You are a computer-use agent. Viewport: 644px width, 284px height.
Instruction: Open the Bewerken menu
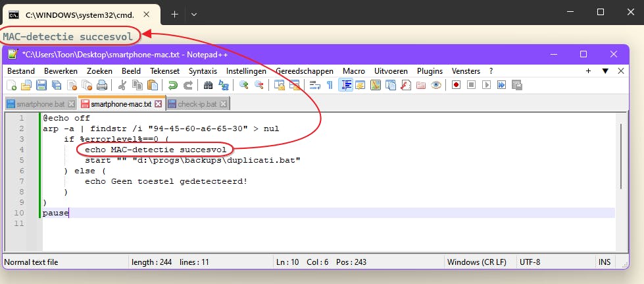pyautogui.click(x=61, y=71)
